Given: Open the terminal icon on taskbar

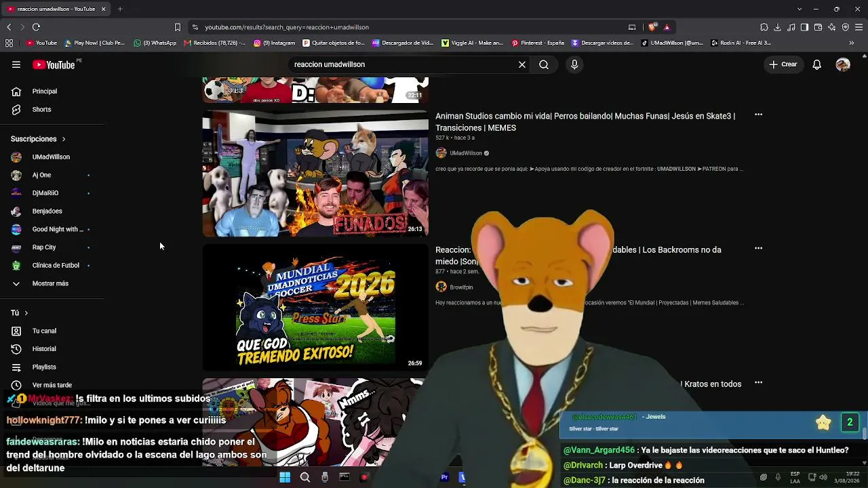Looking at the screenshot, I should pos(344,477).
